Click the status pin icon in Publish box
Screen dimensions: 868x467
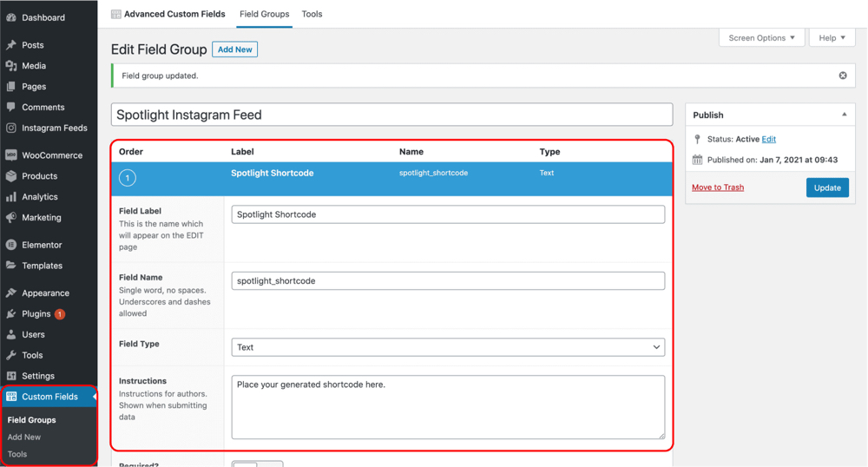click(698, 139)
